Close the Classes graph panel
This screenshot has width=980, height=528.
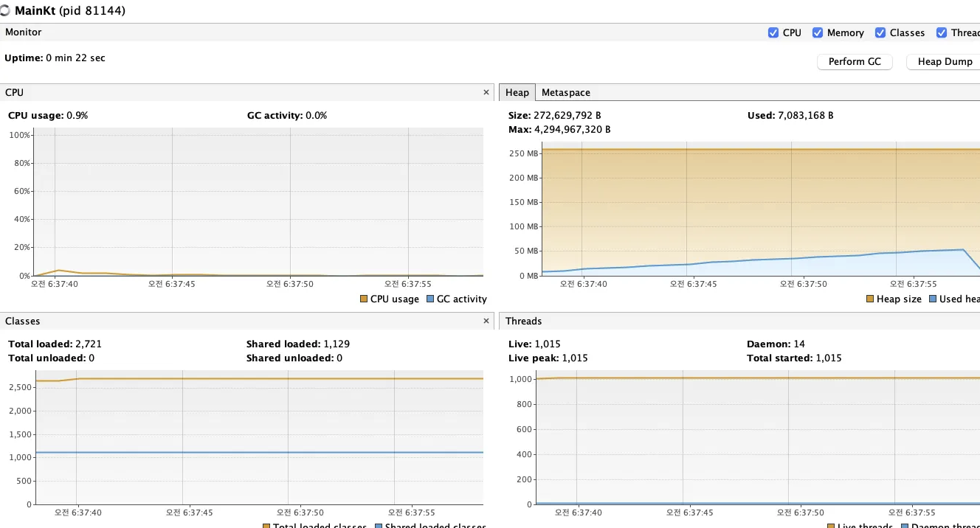coord(486,321)
